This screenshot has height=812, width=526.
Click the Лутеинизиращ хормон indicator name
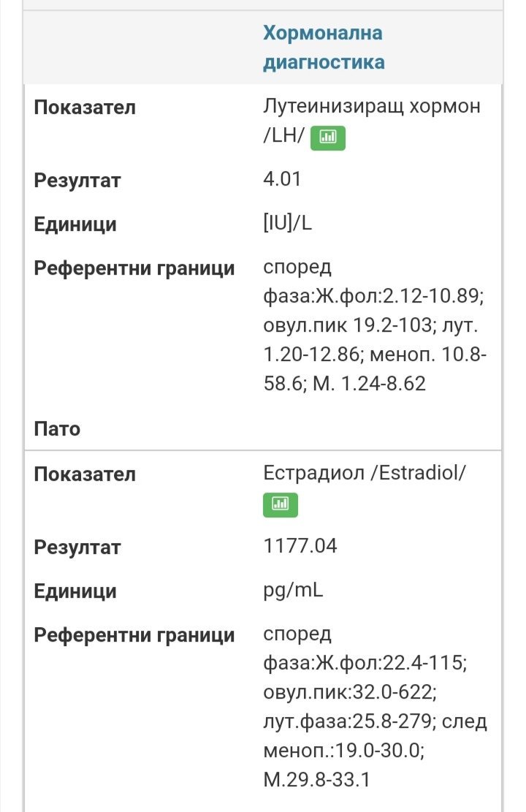pos(372,120)
